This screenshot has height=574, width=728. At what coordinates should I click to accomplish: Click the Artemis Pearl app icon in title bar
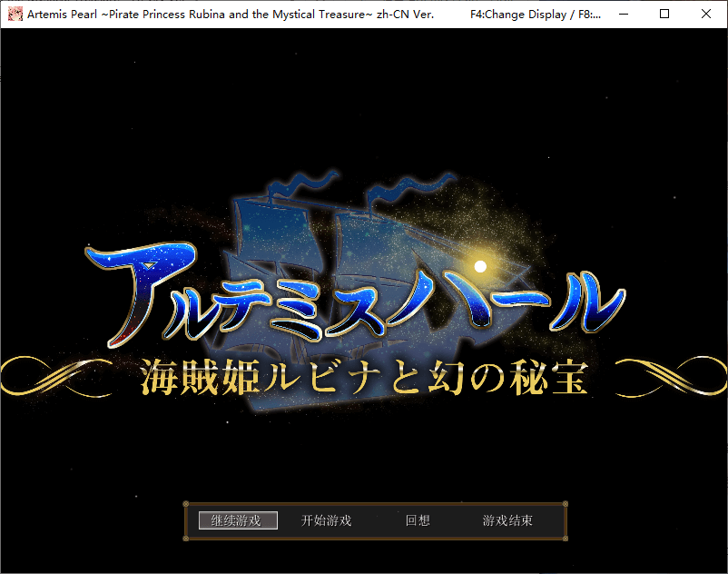15,14
